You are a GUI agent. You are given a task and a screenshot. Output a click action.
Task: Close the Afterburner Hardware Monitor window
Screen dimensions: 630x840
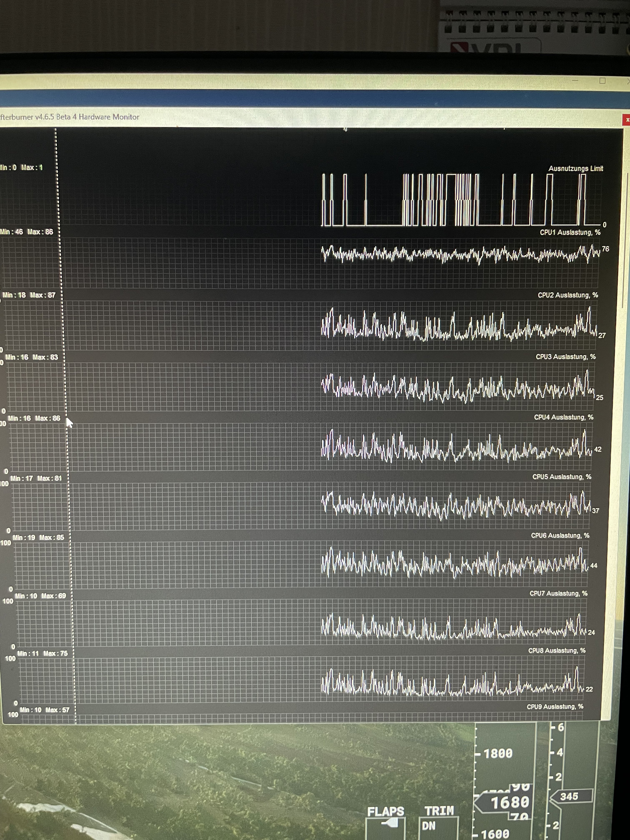tap(627, 120)
